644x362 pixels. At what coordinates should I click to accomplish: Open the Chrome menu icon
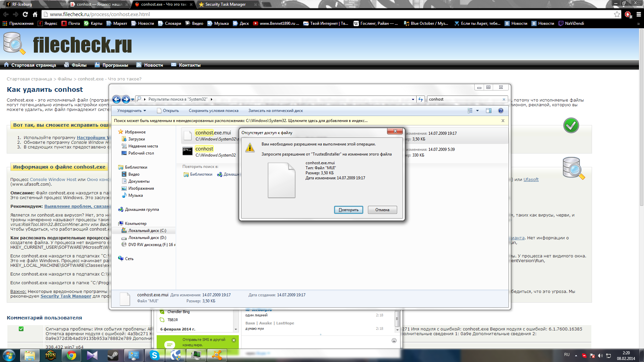coord(639,14)
